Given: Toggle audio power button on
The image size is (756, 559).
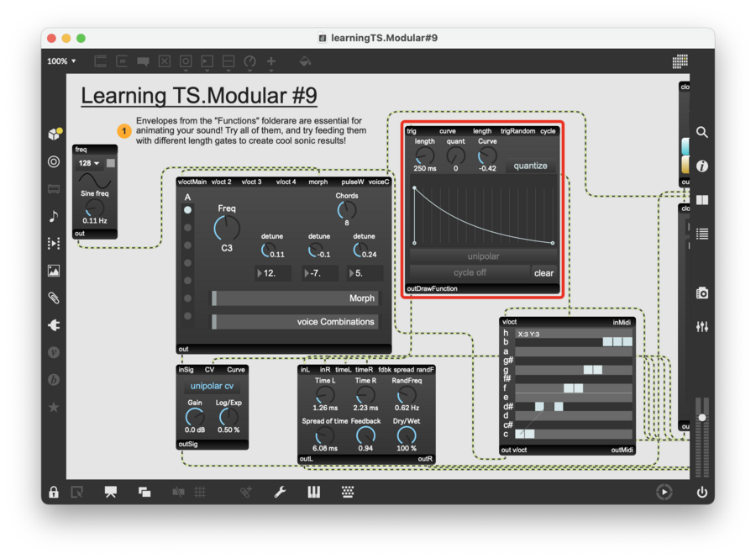Looking at the screenshot, I should 702,493.
